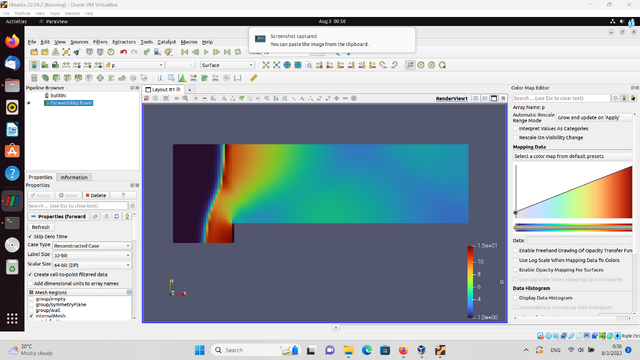Viewport: 640px width, 360px height.
Task: Open the 'Select a color map from default presets' dropdown
Action: [572, 156]
